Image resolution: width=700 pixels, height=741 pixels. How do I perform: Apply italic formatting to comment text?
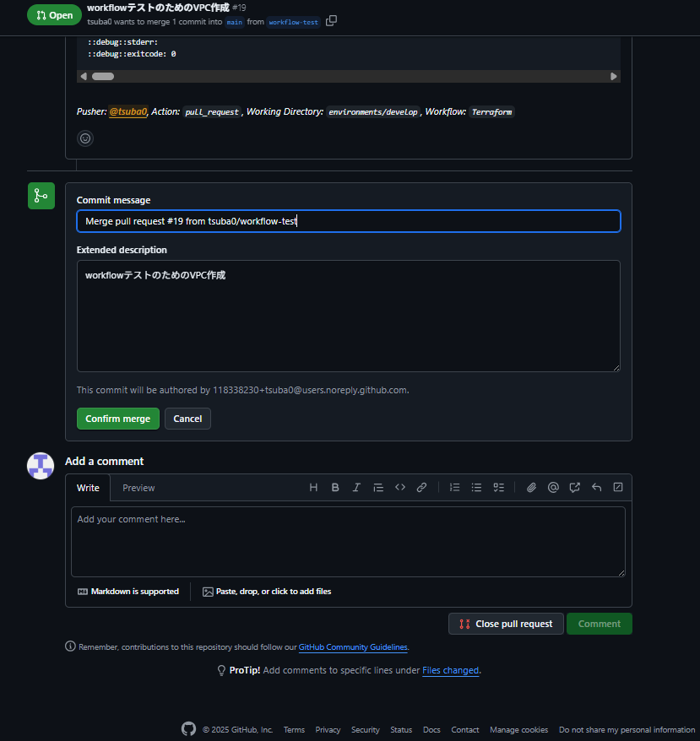356,487
